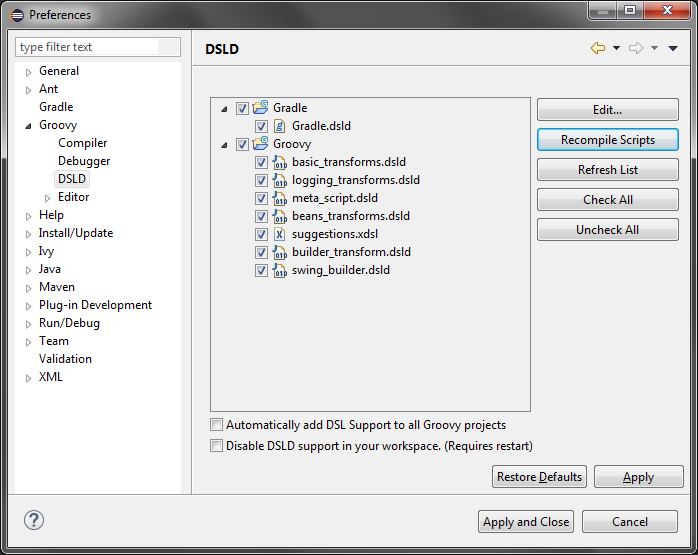Select Compiler under Groovy
This screenshot has width=698, height=555.
83,143
